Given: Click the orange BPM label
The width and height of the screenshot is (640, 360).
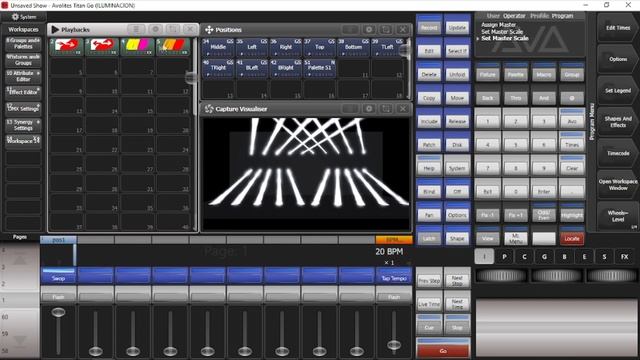Looking at the screenshot, I should click(x=394, y=240).
